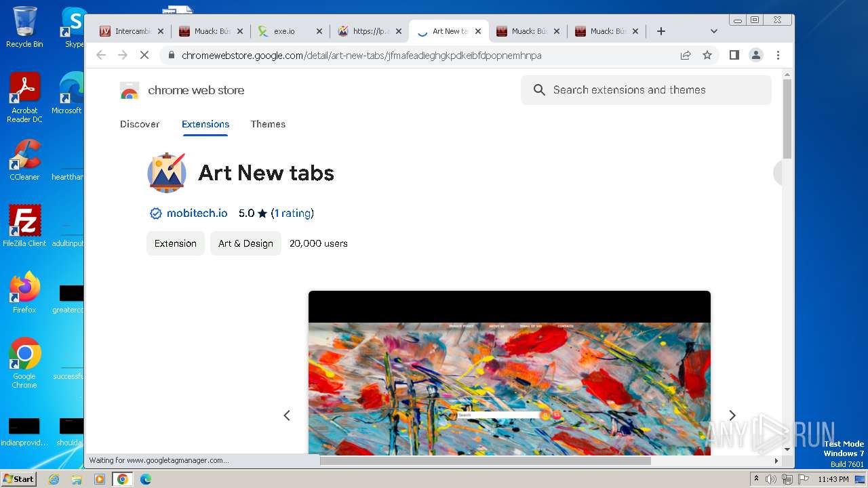Launch Firefox from the desktop
Screen dimensions: 868x488
click(24, 293)
